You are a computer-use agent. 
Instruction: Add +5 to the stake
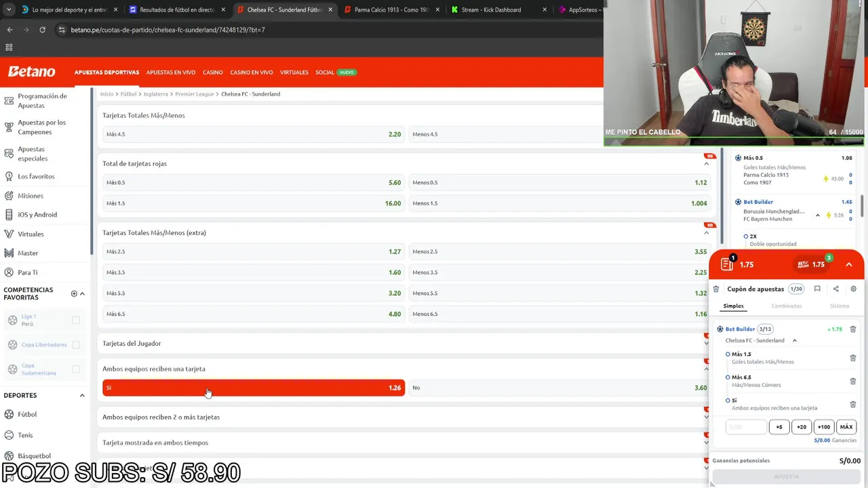(x=779, y=427)
